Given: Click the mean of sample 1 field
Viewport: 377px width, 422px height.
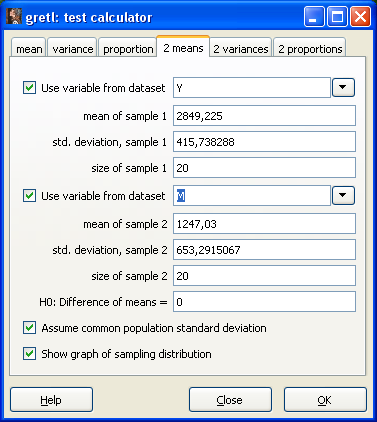Looking at the screenshot, I should pyautogui.click(x=264, y=116).
